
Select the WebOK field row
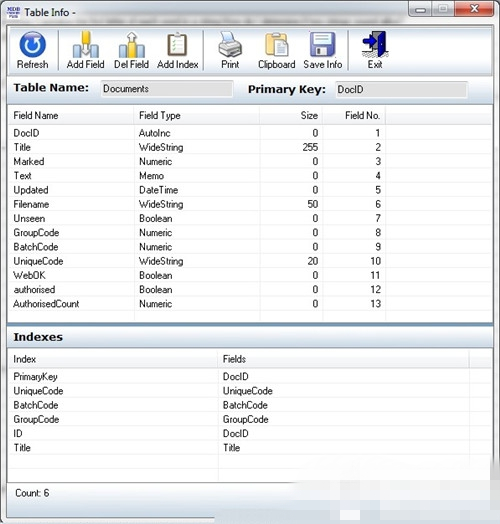[x=249, y=275]
